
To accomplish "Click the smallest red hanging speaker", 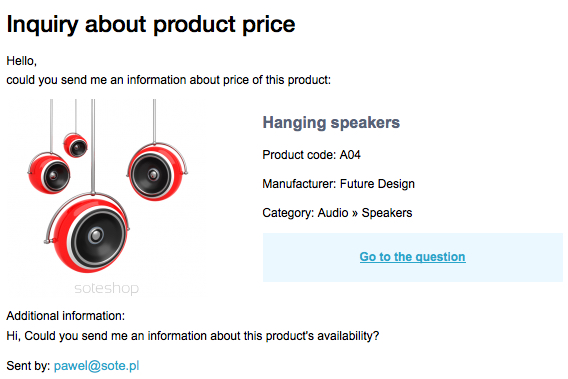I will [75, 145].
